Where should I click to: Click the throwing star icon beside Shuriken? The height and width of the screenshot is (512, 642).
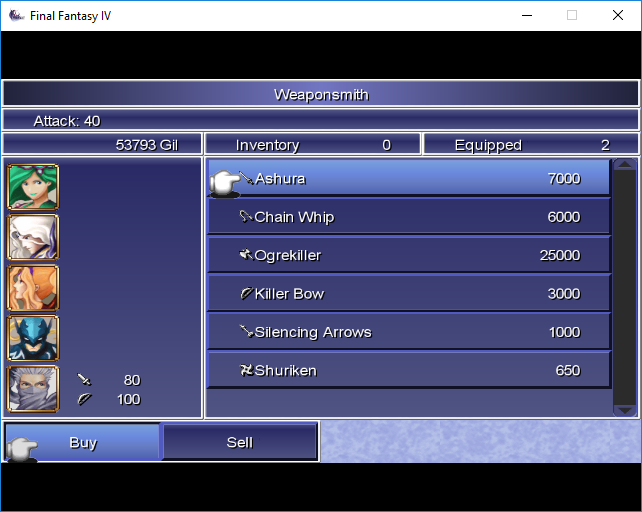pyautogui.click(x=246, y=370)
